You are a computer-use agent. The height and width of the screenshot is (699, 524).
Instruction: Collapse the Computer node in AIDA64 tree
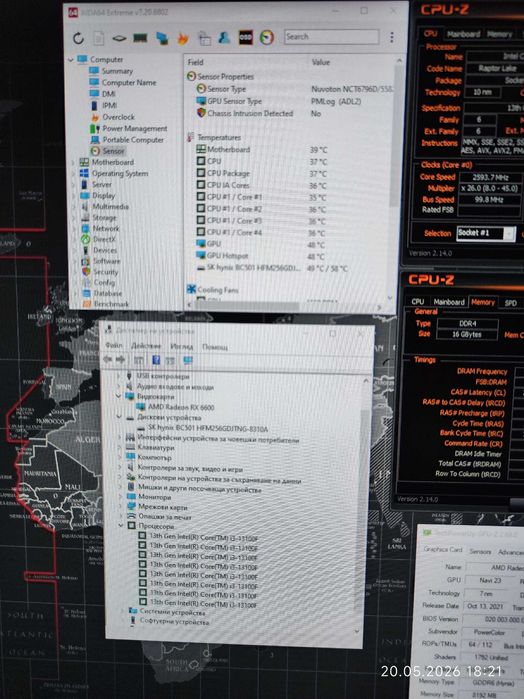[71, 59]
